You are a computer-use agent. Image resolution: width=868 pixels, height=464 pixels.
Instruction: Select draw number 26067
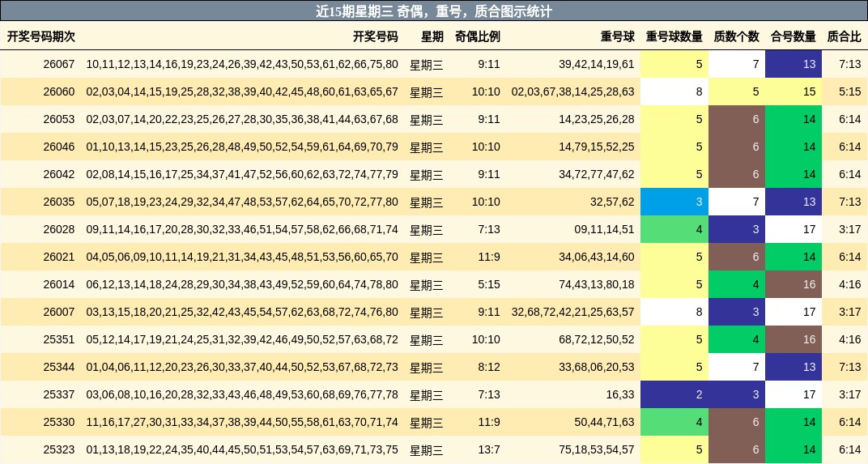59,64
